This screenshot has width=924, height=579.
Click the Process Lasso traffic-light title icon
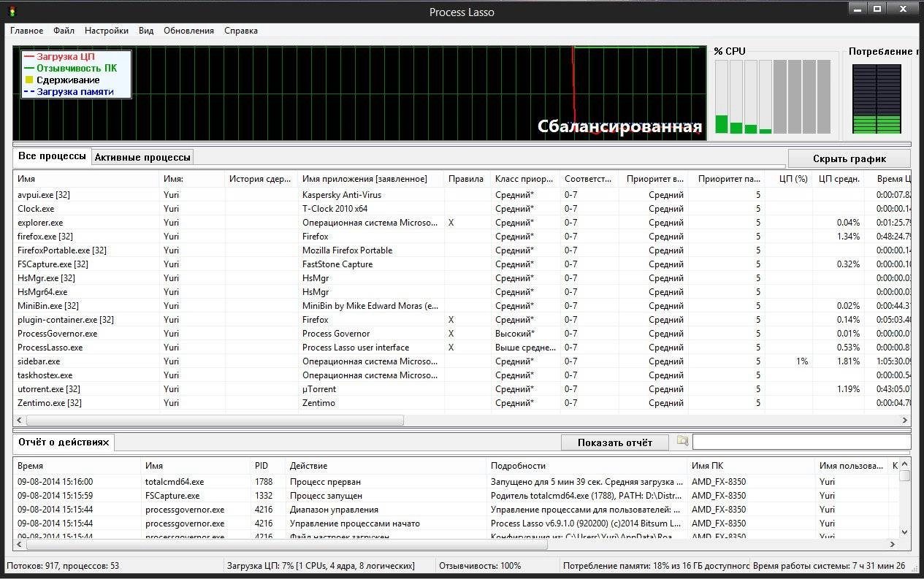(12, 11)
